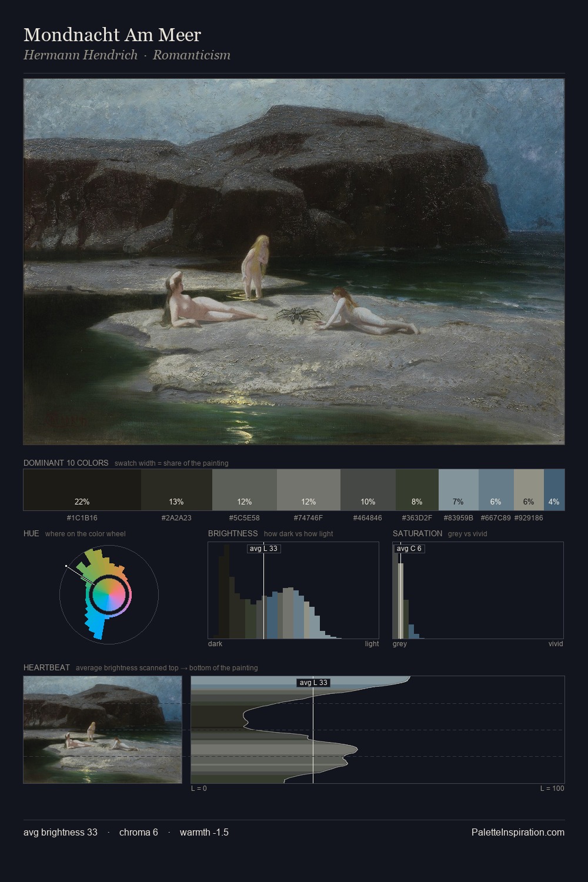Screen dimensions: 588x882
Task: Click the 'BRIGHTNESS' section heading
Action: tap(233, 533)
